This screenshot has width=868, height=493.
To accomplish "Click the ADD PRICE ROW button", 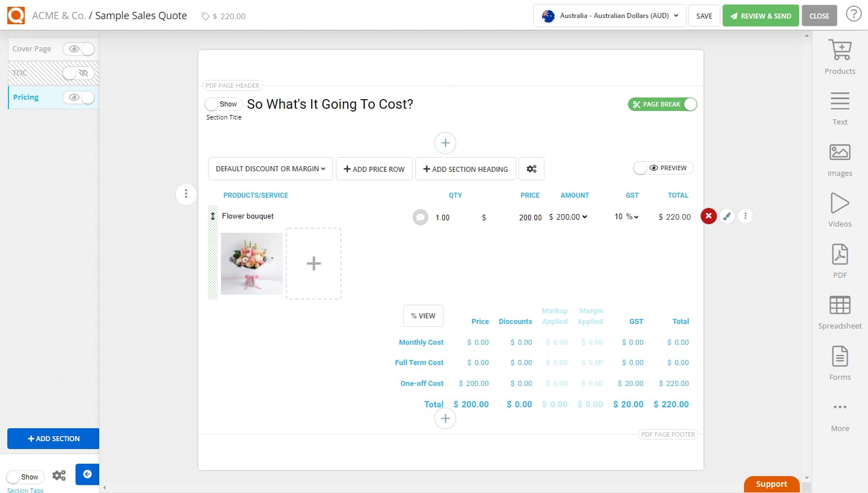I will 374,168.
